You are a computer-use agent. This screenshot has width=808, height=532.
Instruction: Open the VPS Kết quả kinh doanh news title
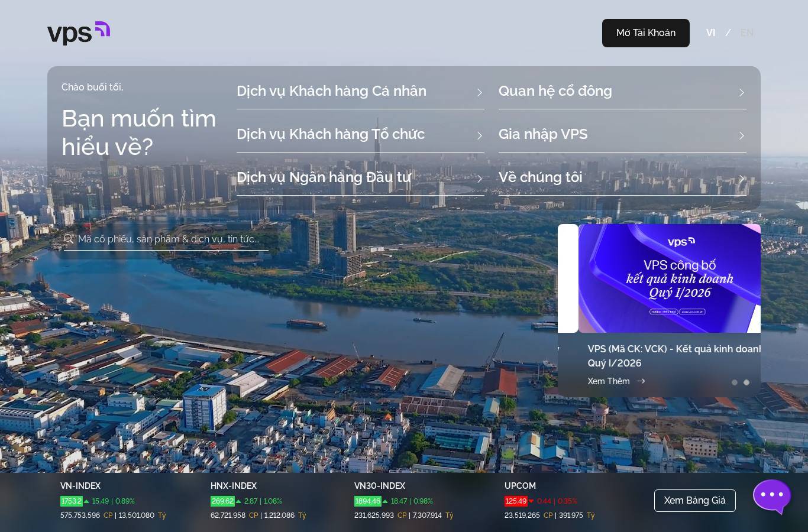pyautogui.click(x=674, y=356)
